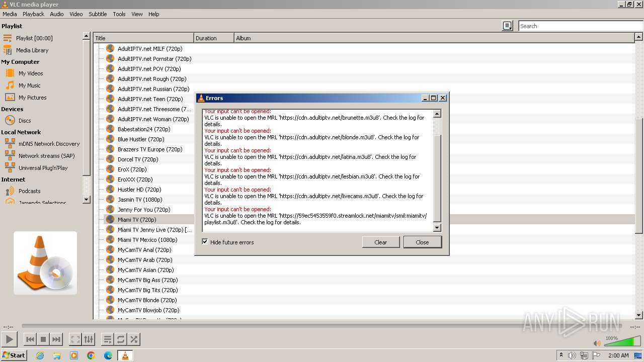Click the VLC cone album art
644x362 pixels.
pos(45,263)
